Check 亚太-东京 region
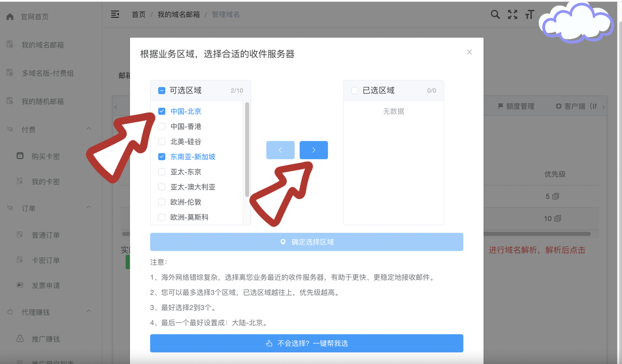This screenshot has height=364, width=622. 162,172
